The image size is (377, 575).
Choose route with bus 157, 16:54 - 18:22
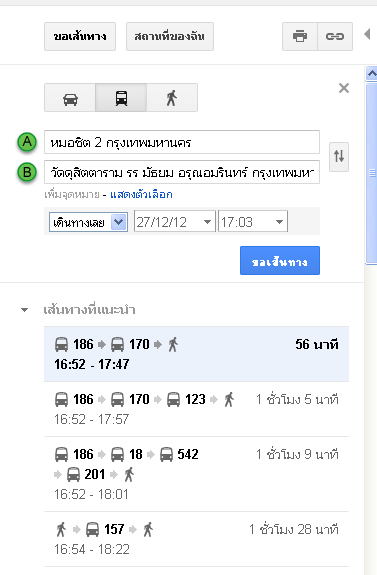click(x=196, y=539)
